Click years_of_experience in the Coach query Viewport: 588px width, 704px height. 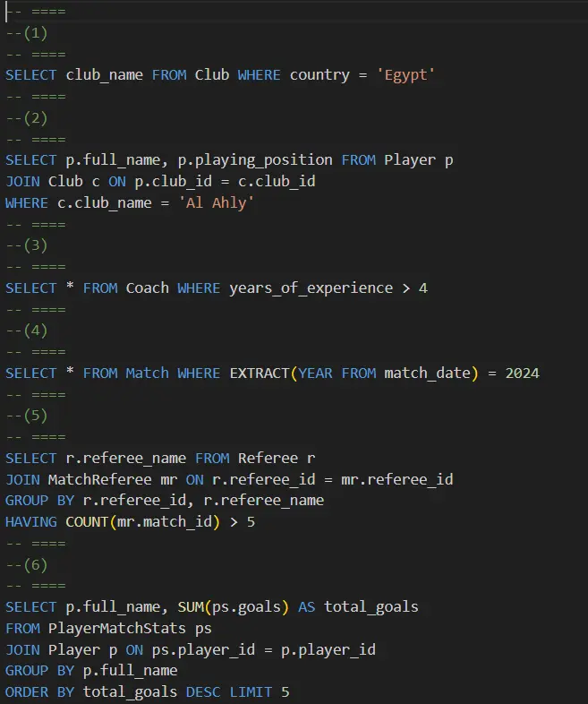click(x=311, y=288)
